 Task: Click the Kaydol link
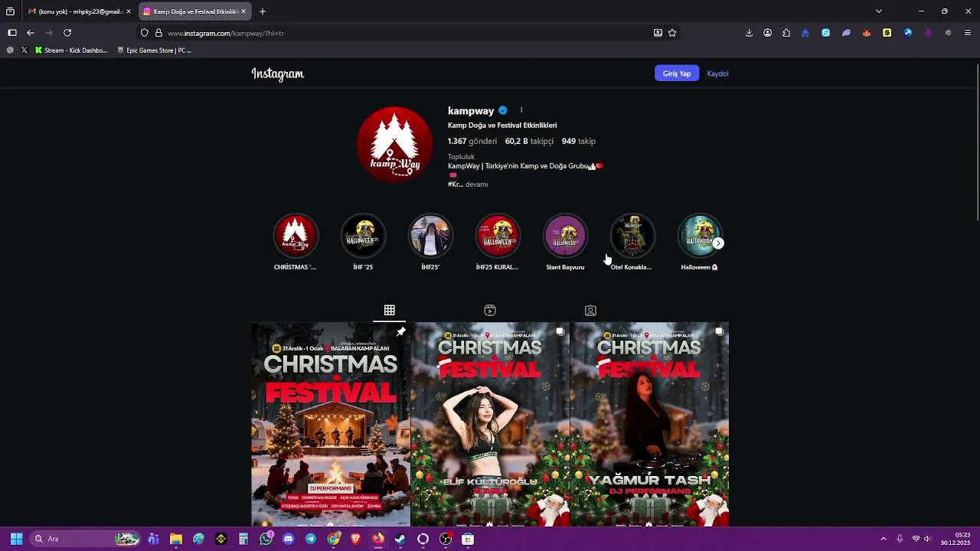[717, 73]
